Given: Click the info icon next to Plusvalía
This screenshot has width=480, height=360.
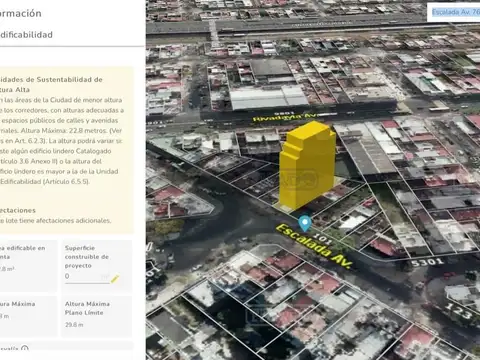Looking at the screenshot, I should 25,349.
